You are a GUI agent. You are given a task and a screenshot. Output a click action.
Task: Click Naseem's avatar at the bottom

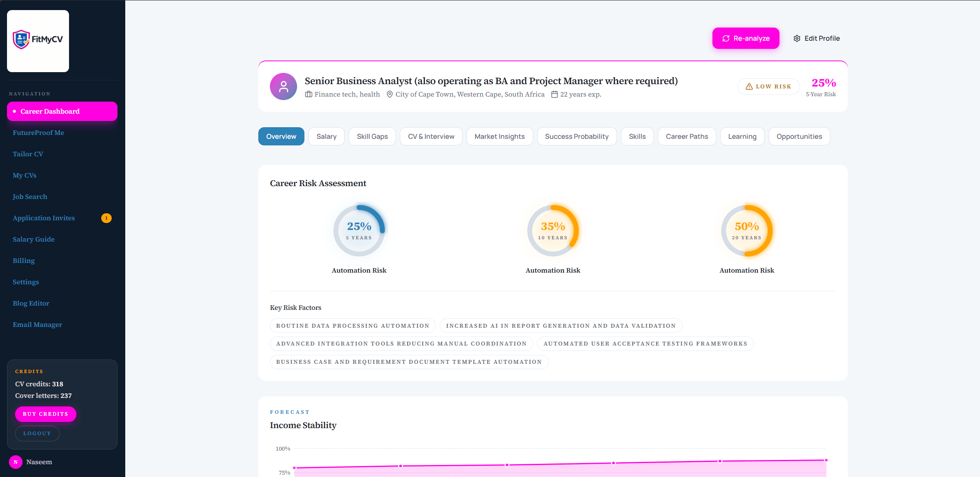pos(16,462)
